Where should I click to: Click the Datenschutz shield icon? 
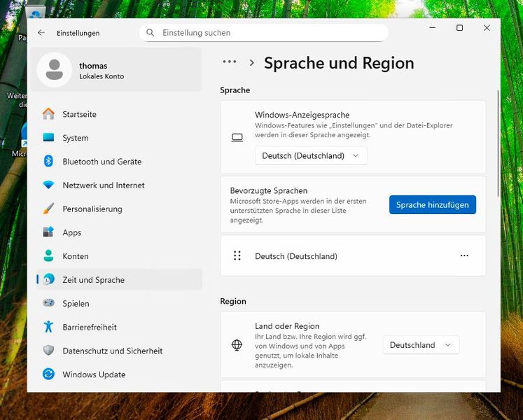[48, 350]
